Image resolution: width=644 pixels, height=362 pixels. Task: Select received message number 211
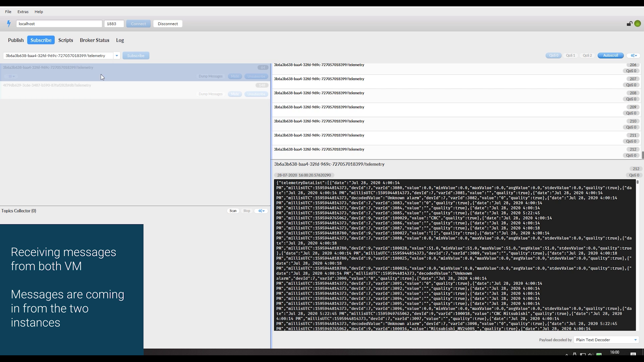(x=456, y=138)
